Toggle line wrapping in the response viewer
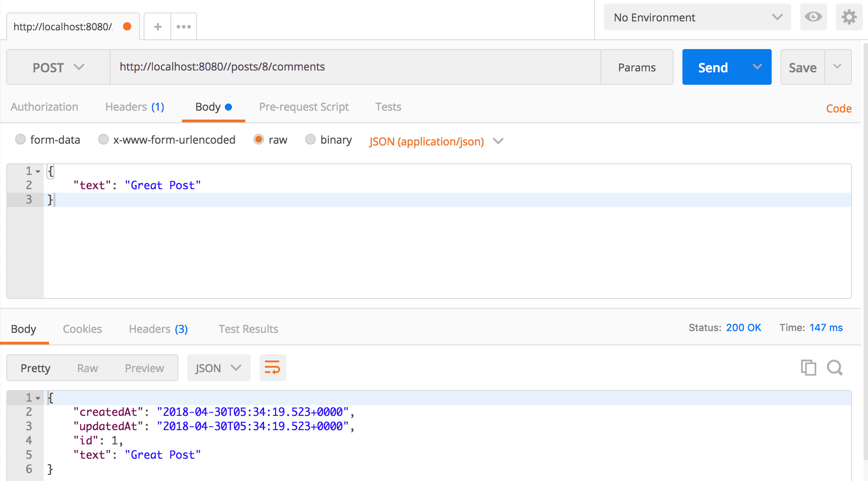 [273, 368]
